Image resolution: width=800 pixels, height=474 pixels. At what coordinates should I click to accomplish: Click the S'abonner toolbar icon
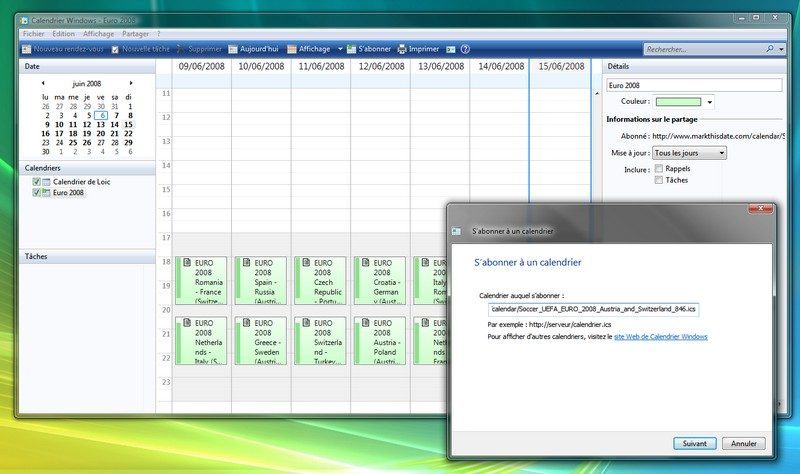pos(350,49)
